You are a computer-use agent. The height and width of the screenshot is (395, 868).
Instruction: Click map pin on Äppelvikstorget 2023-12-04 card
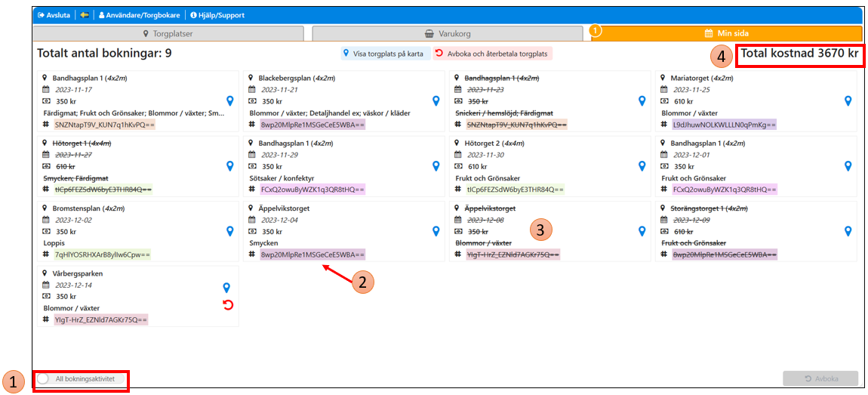436,230
